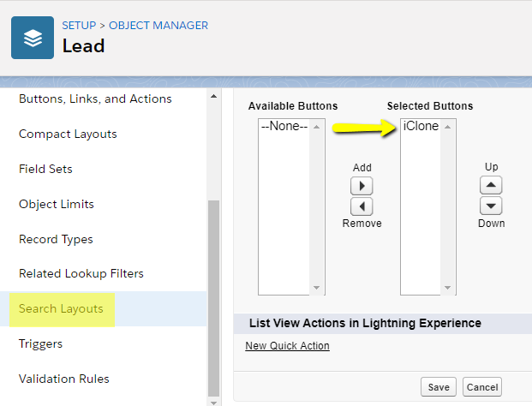Click the Remove left-arrow button
Viewport: 532px width, 406px height.
coord(362,206)
